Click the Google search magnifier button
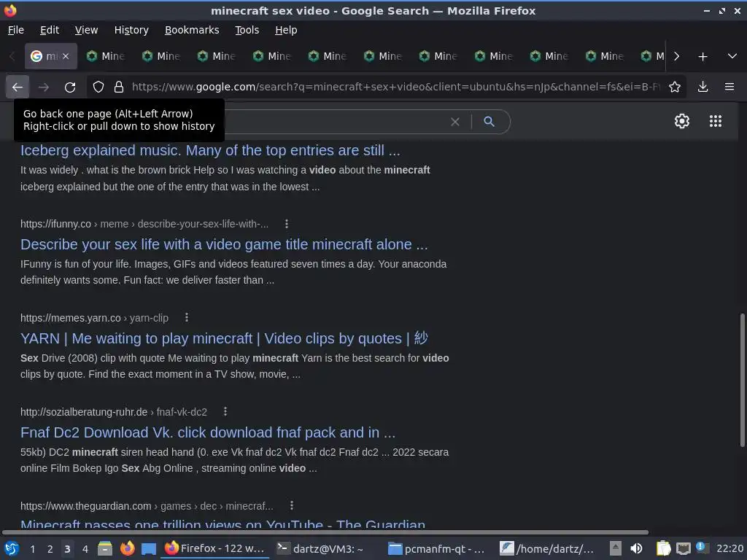 tap(489, 122)
